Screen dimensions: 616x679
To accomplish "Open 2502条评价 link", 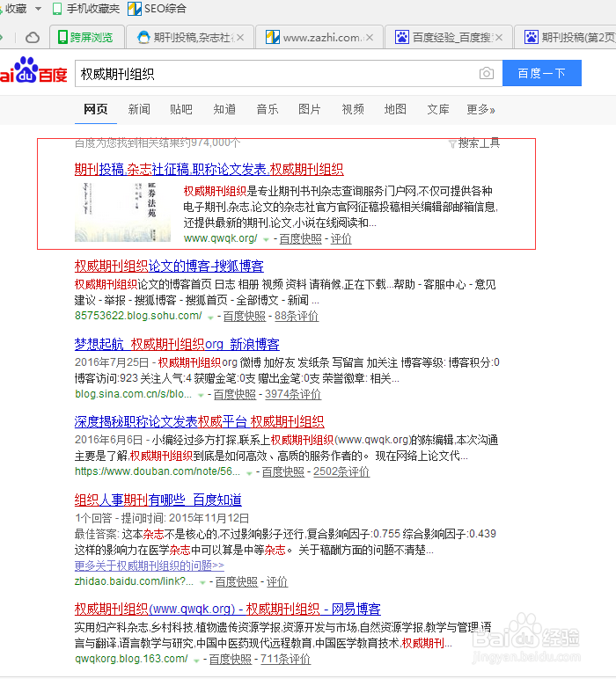I will click(x=341, y=471).
